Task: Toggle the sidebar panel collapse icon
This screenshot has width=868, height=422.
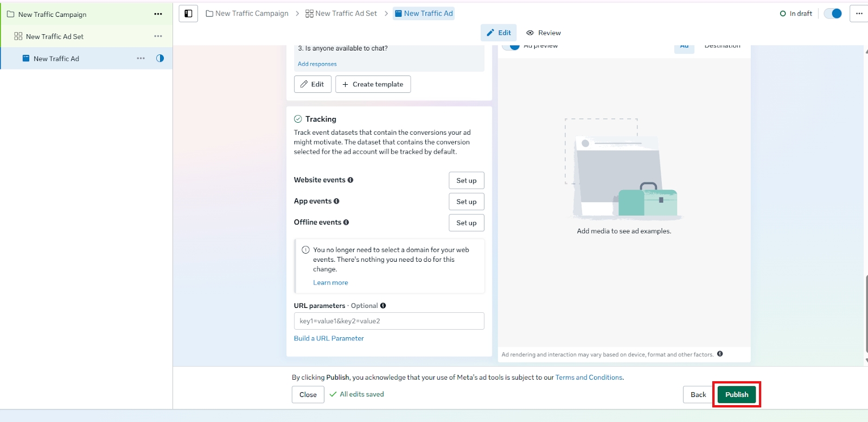Action: pos(188,14)
